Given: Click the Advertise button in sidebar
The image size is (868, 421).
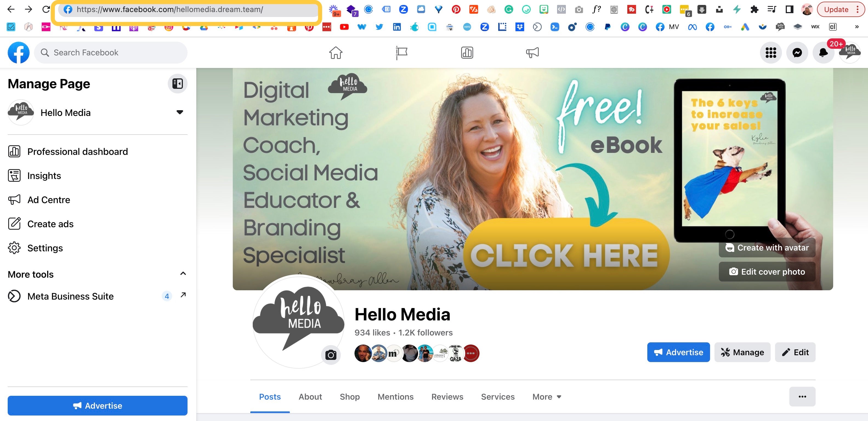Looking at the screenshot, I should coord(97,405).
